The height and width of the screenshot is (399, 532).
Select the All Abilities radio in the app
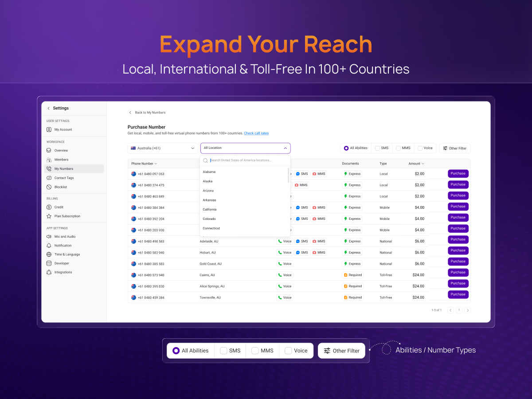click(346, 148)
